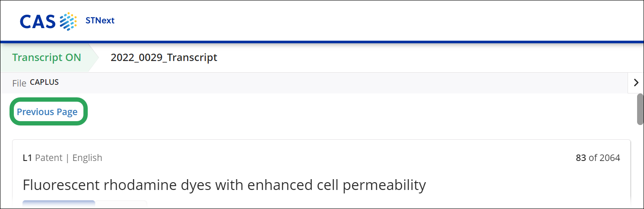Switch to the unselected white tab
644x209 pixels.
pos(121,204)
